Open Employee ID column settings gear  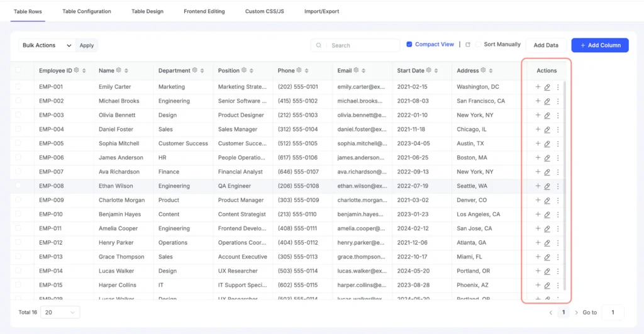tap(76, 70)
